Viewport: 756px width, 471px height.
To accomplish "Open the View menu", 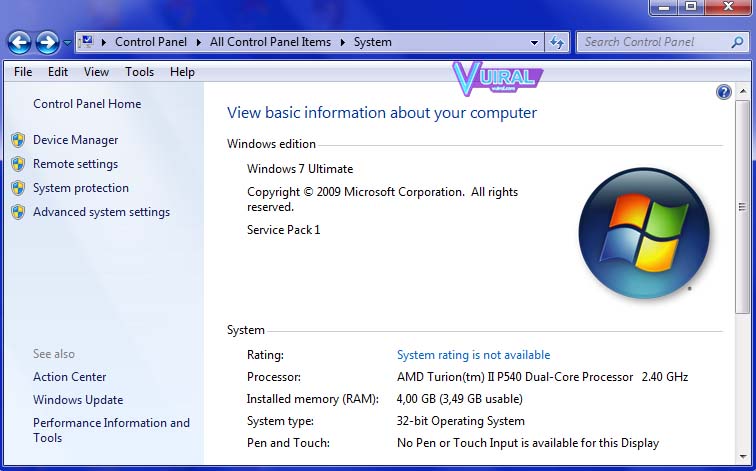I will [96, 72].
